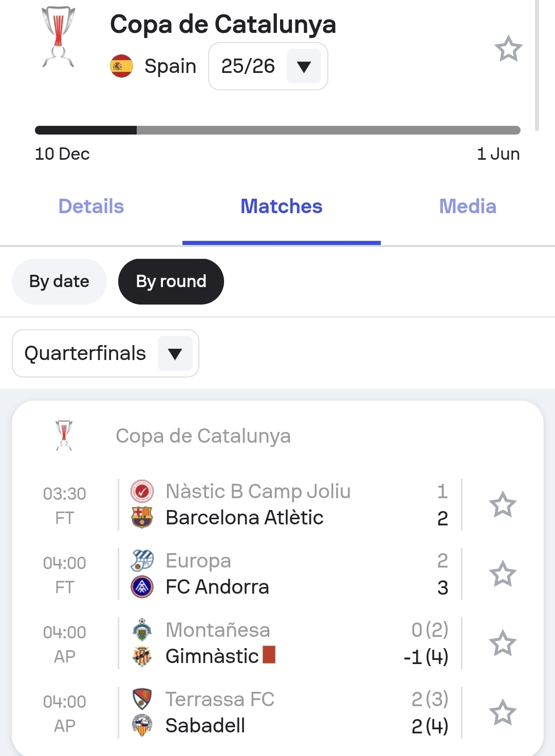Open the 25/26 season dropdown
The width and height of the screenshot is (555, 756).
coord(268,66)
